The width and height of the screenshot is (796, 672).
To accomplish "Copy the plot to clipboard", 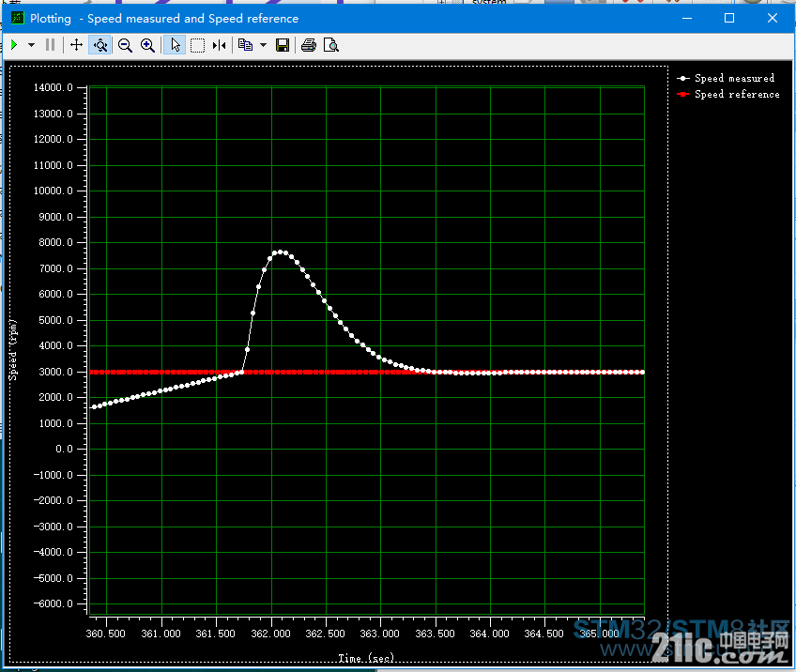I will point(246,45).
